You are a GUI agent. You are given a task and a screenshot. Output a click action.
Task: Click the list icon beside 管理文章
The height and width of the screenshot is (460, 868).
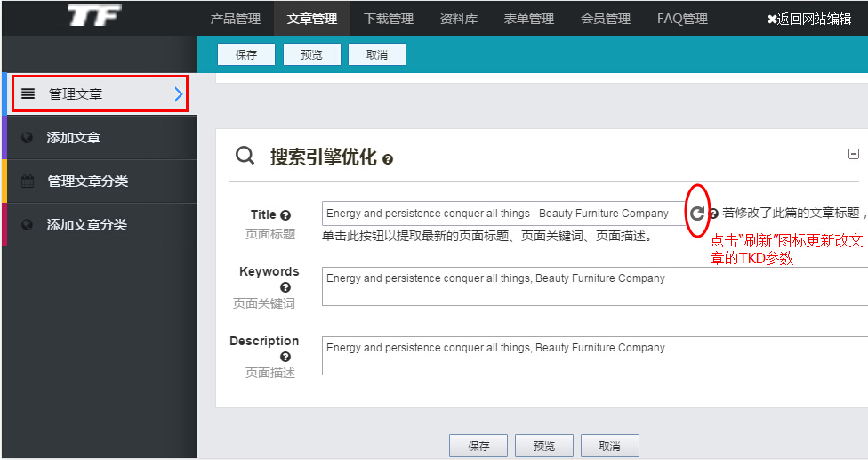tap(28, 93)
